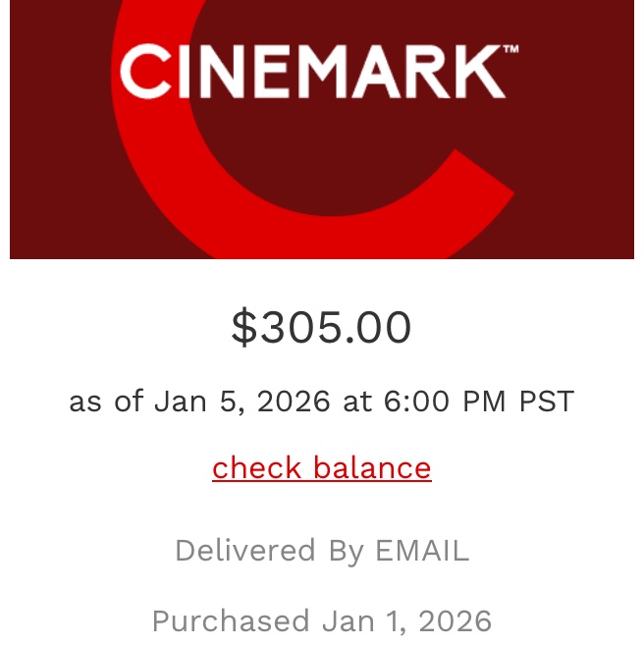Click the 'Delivered By EMAIL' text
This screenshot has width=644, height=645.
(321, 551)
